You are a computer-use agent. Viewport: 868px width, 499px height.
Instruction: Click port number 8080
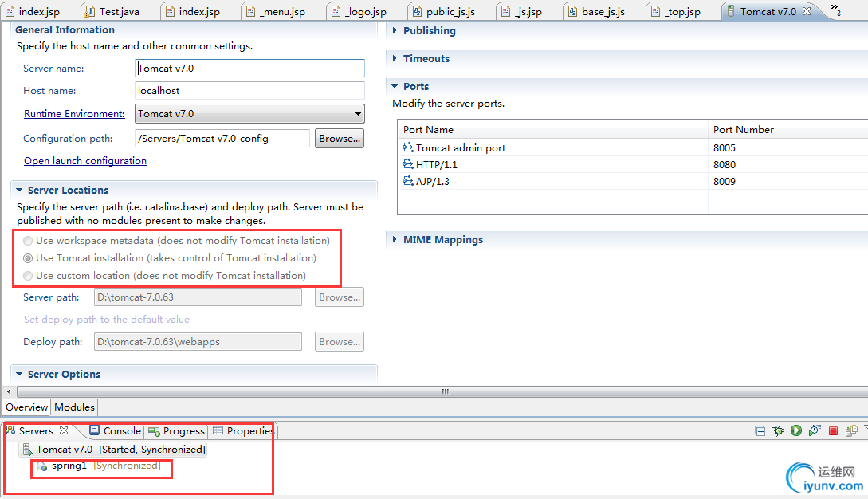click(724, 164)
